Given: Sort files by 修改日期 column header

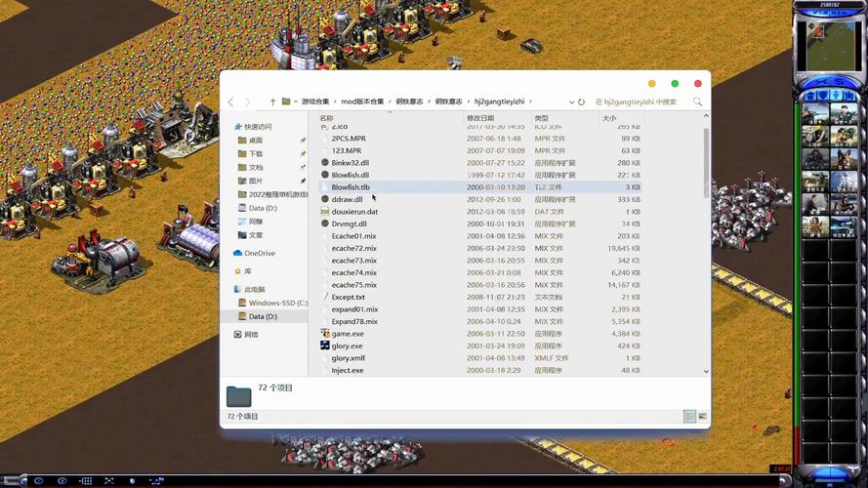Looking at the screenshot, I should pyautogui.click(x=480, y=118).
